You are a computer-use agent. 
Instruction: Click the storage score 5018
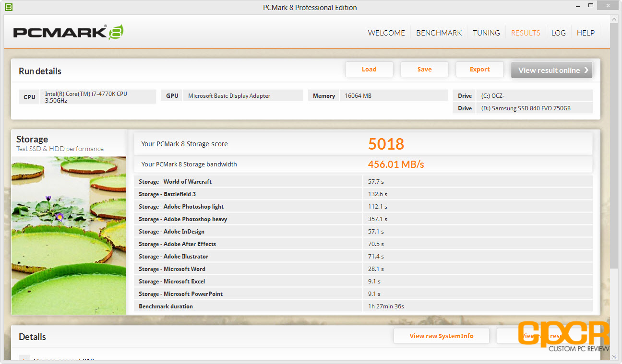pos(386,144)
